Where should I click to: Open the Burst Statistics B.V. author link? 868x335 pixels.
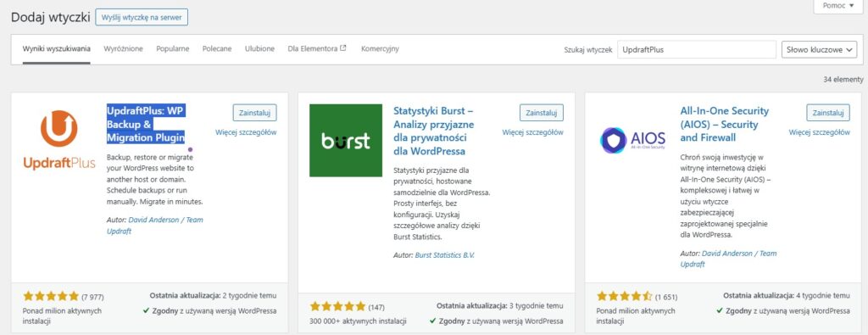pos(445,255)
